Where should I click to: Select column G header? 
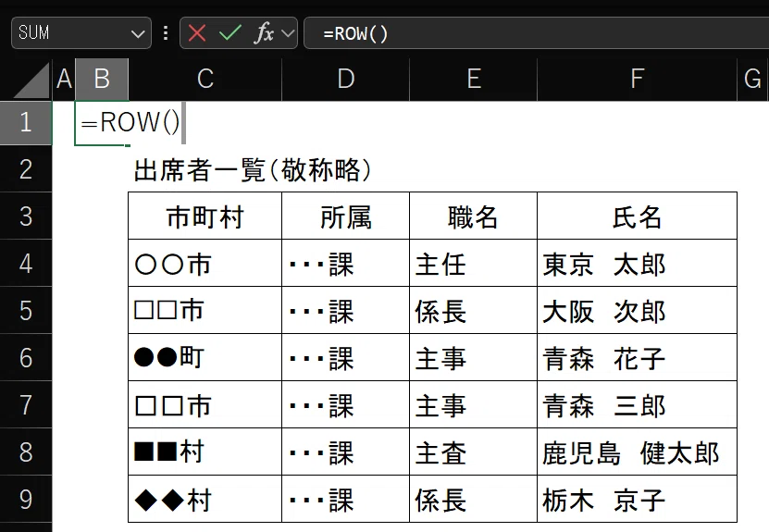click(x=753, y=80)
